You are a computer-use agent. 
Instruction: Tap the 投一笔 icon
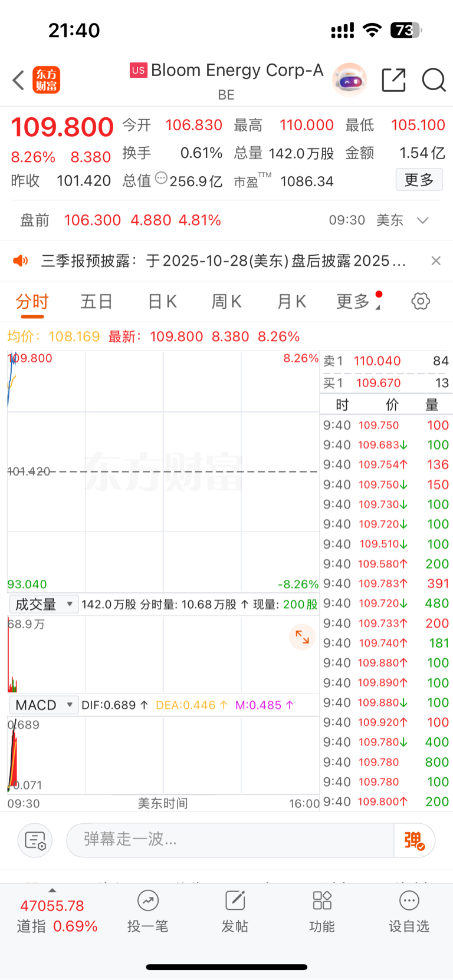[148, 900]
